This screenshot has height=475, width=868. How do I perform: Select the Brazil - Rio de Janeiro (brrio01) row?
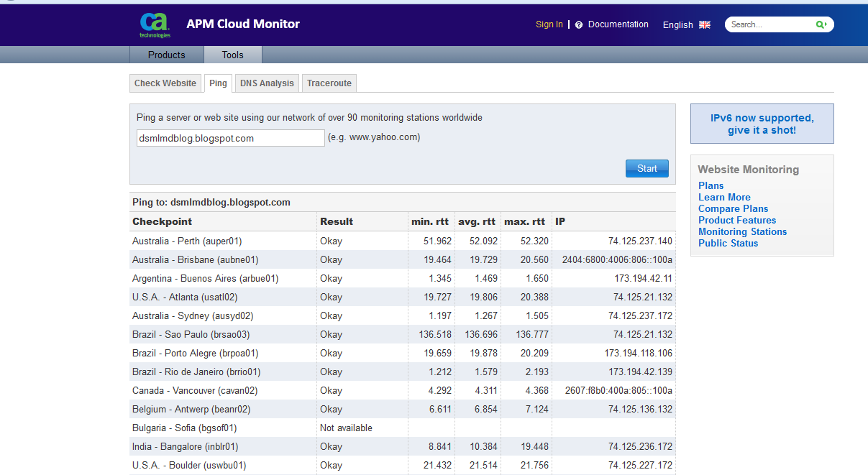403,372
